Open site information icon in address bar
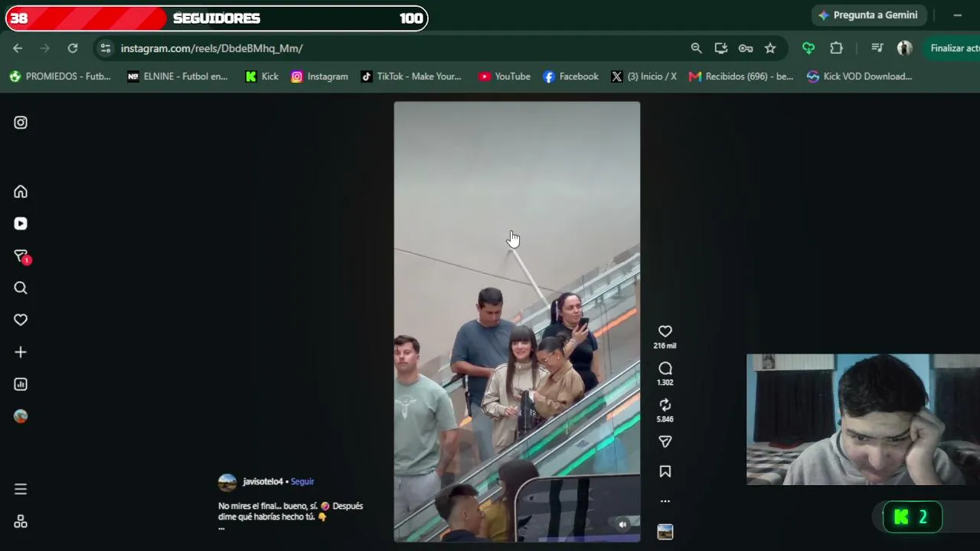The width and height of the screenshot is (980, 551). coord(106,48)
